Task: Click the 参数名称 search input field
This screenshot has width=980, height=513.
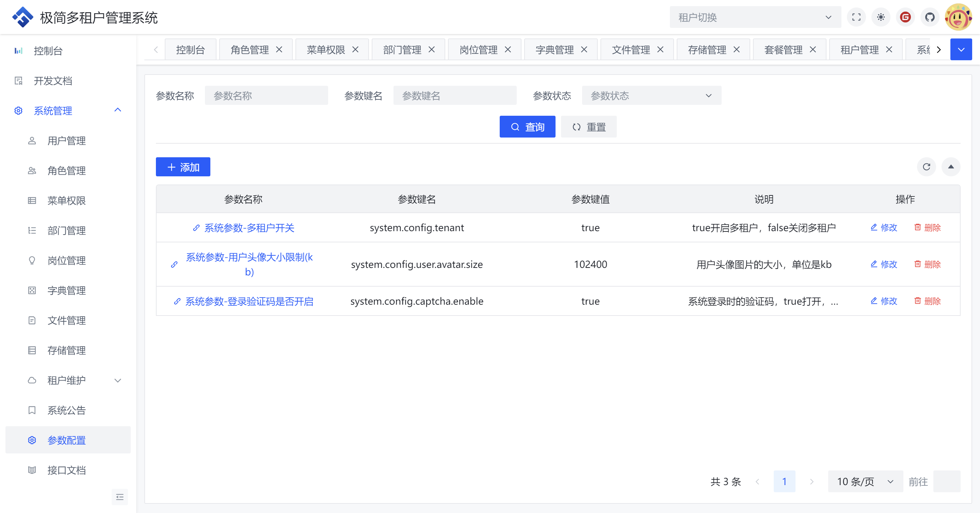Action: pos(266,96)
